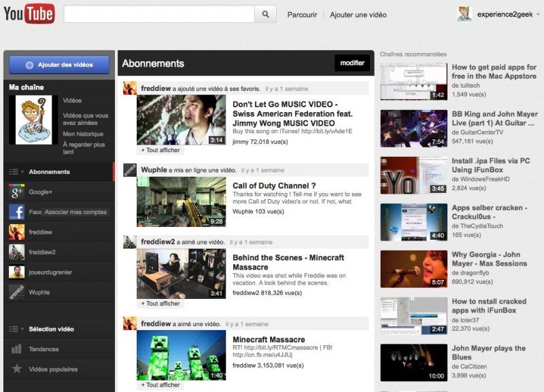The height and width of the screenshot is (392, 544).
Task: Click Wuphle name in feed header
Action: [154, 170]
